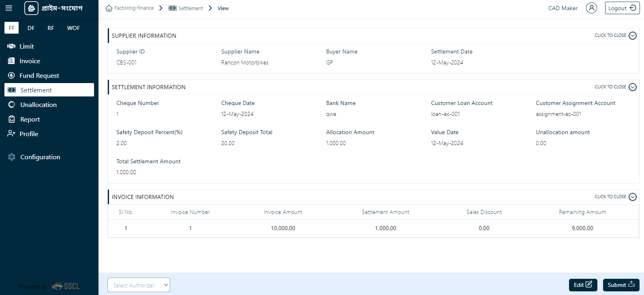Collapse Settlement Information with chevron icon
The image size is (644, 295).
pyautogui.click(x=633, y=87)
